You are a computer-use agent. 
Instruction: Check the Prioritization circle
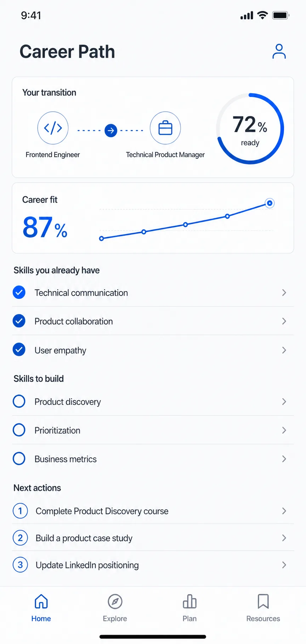(19, 430)
